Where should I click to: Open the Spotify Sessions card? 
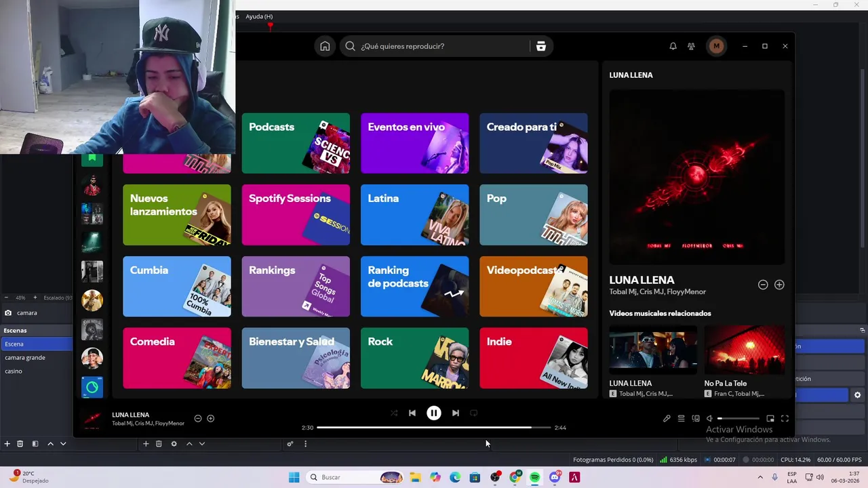pyautogui.click(x=296, y=215)
